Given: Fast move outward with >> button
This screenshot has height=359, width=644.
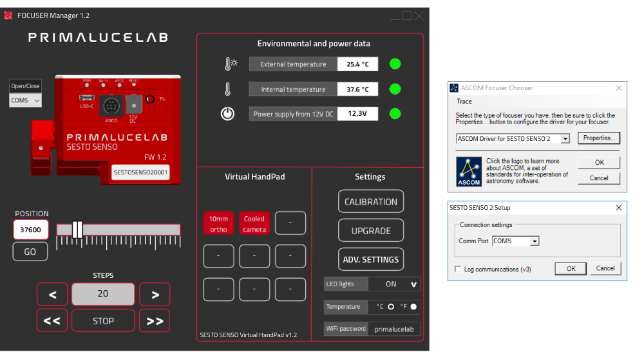Looking at the screenshot, I should click(155, 320).
